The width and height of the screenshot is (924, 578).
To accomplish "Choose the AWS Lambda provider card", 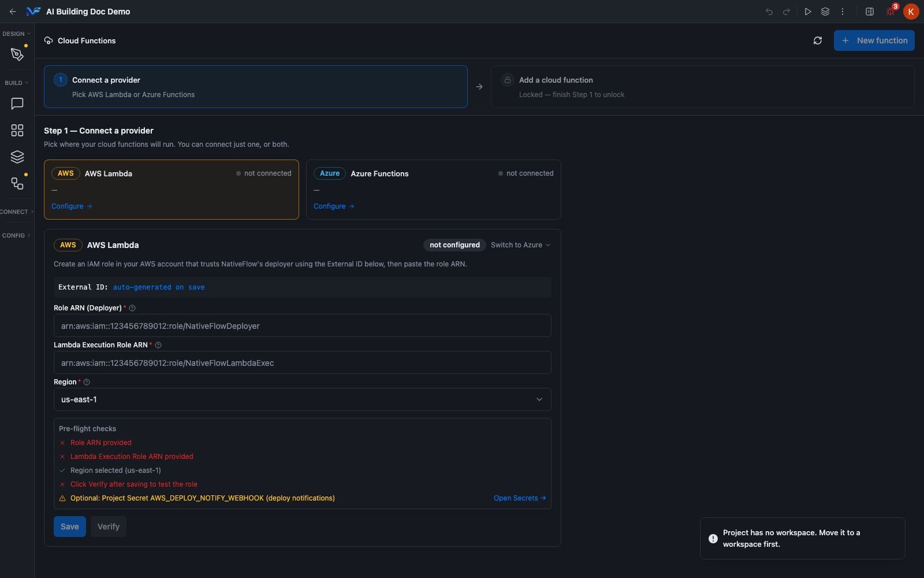I will 172,190.
